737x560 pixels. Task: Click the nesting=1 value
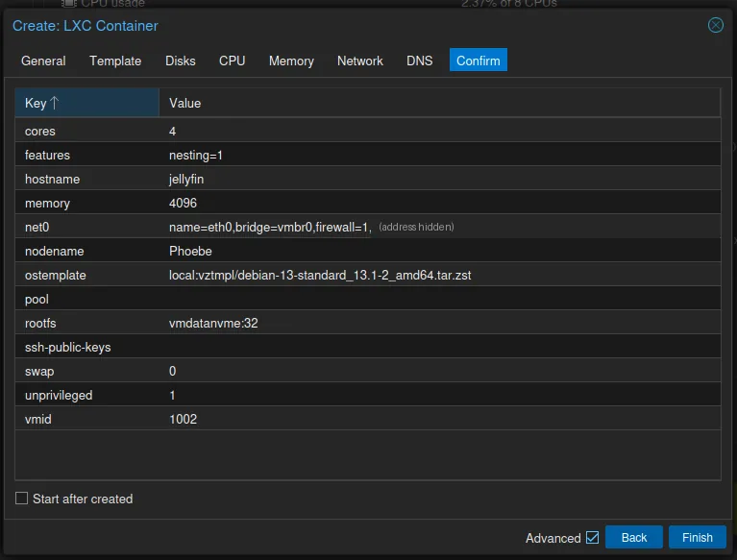[195, 155]
